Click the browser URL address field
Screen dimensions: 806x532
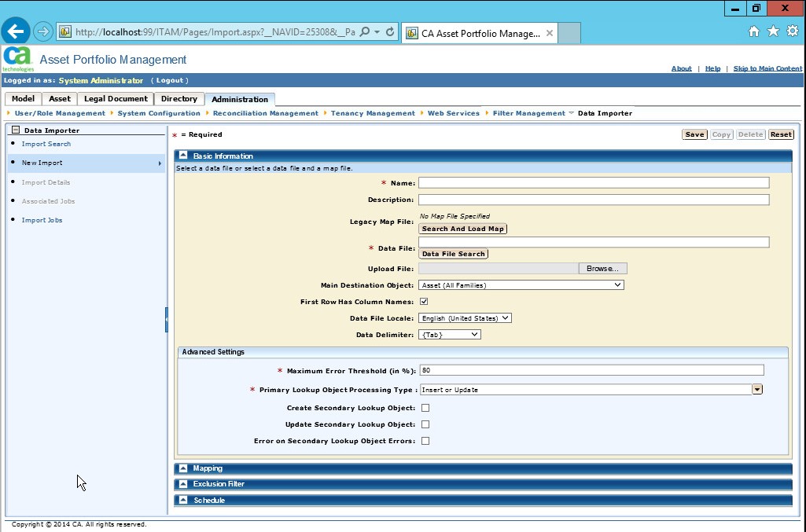click(215, 32)
